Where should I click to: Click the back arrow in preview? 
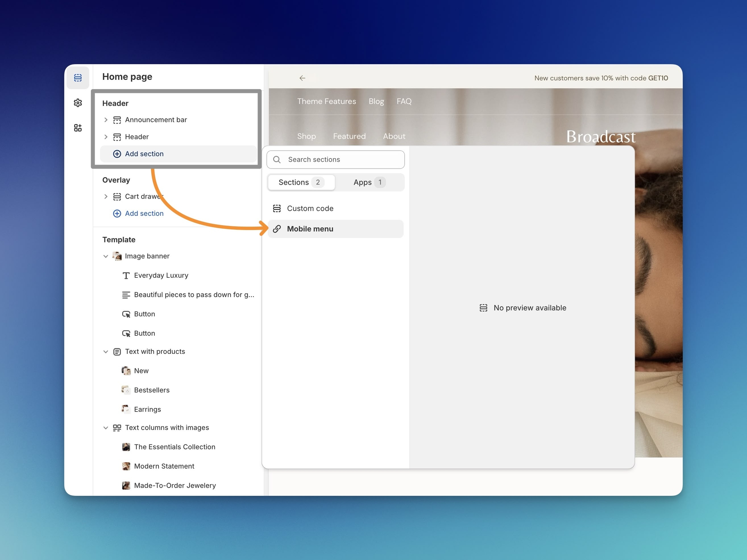[x=302, y=78]
